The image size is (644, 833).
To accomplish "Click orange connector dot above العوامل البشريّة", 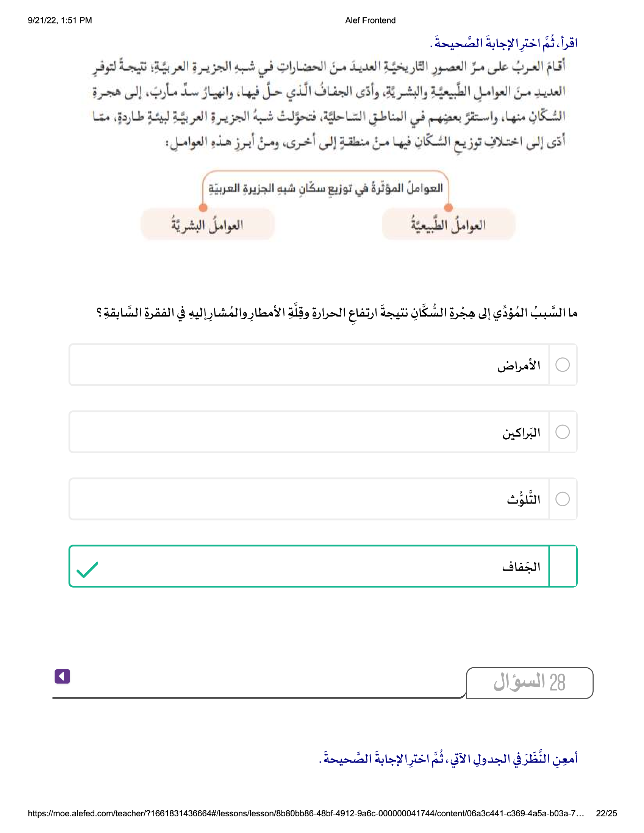I will [x=203, y=208].
